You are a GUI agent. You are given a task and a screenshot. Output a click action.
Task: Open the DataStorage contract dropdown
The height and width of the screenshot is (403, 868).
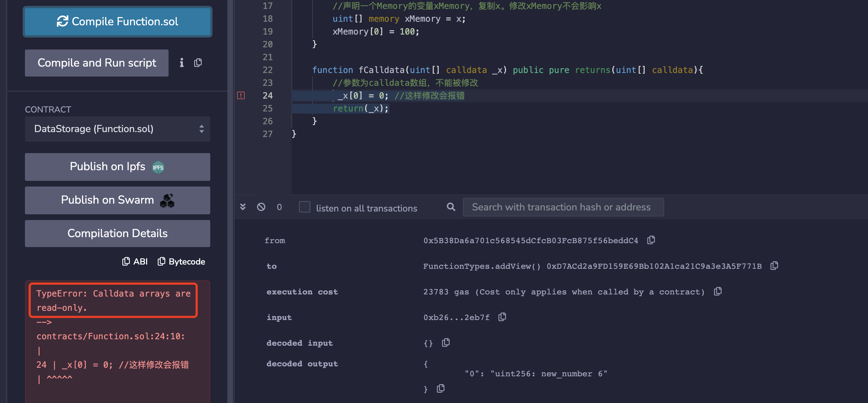click(x=118, y=129)
